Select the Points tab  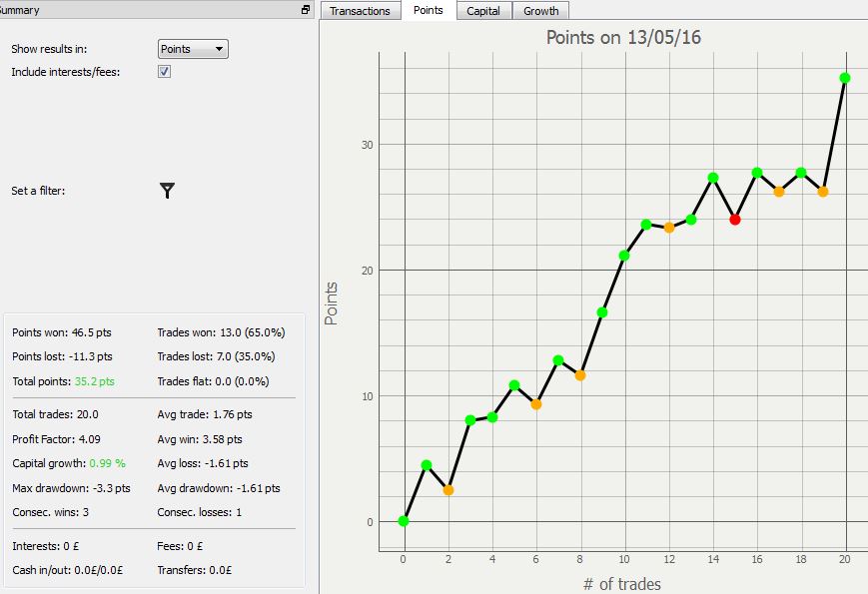tap(429, 10)
